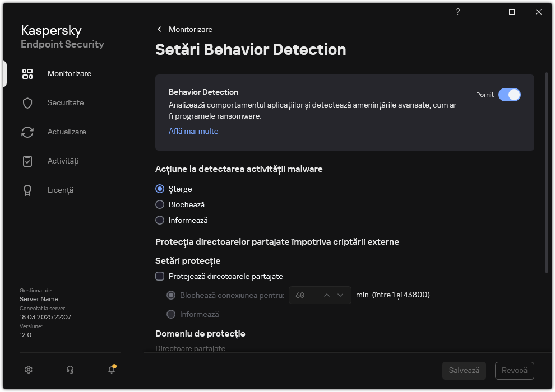Open the Monitorizare section icon

click(x=27, y=73)
